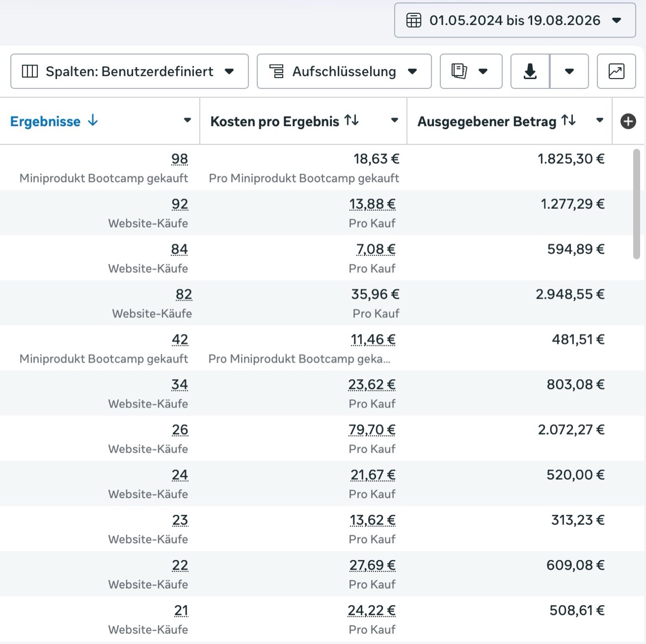This screenshot has height=644, width=646.
Task: Click the 82 results value
Action: click(183, 295)
